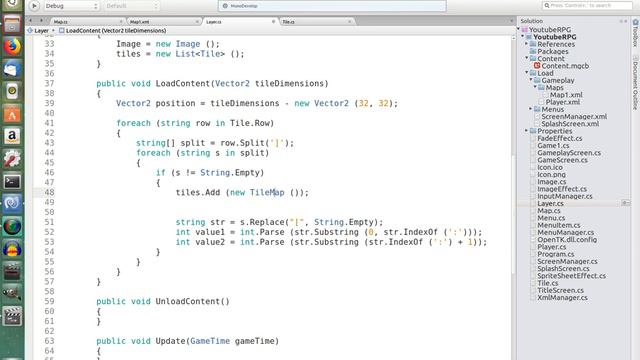Open GameScreen.cs file
This screenshot has height=360, width=640.
[x=562, y=160]
